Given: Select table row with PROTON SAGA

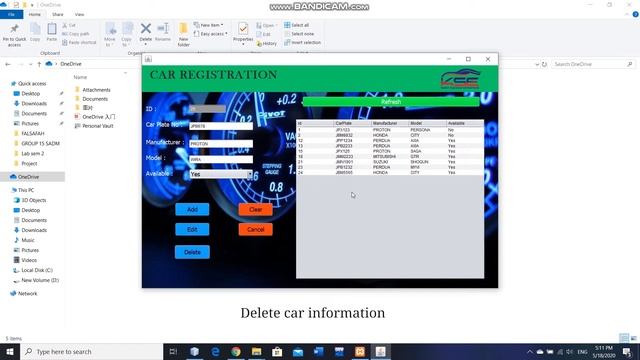Looking at the screenshot, I should click(x=390, y=151).
